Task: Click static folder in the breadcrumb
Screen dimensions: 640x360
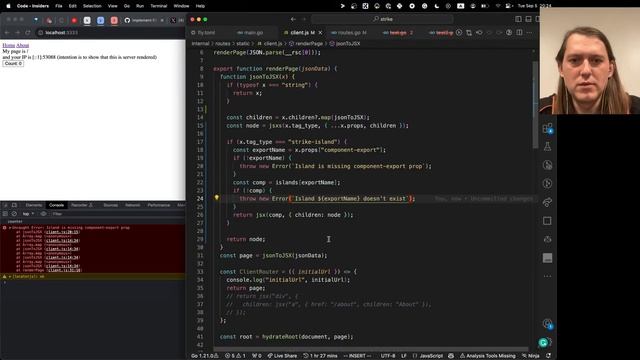Action: pyautogui.click(x=243, y=44)
